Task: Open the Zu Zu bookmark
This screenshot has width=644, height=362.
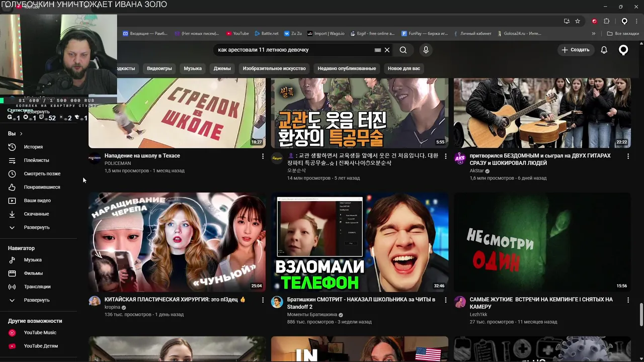Action: click(x=293, y=34)
